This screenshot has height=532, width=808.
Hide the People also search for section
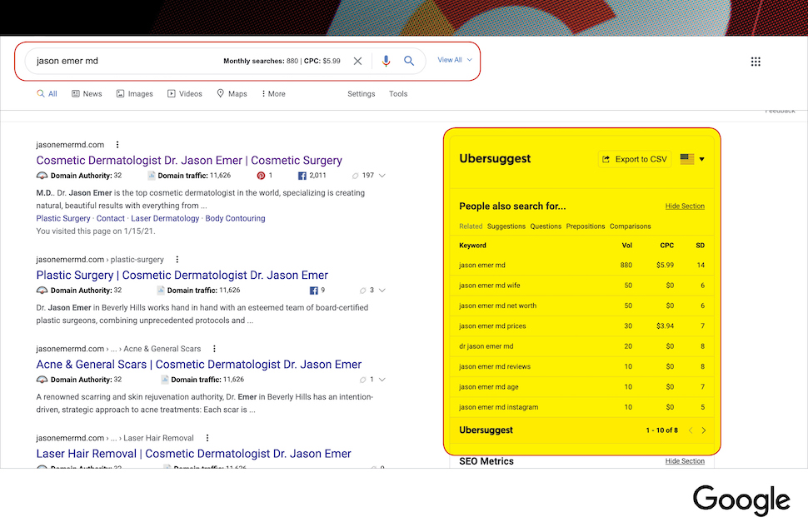coord(685,206)
